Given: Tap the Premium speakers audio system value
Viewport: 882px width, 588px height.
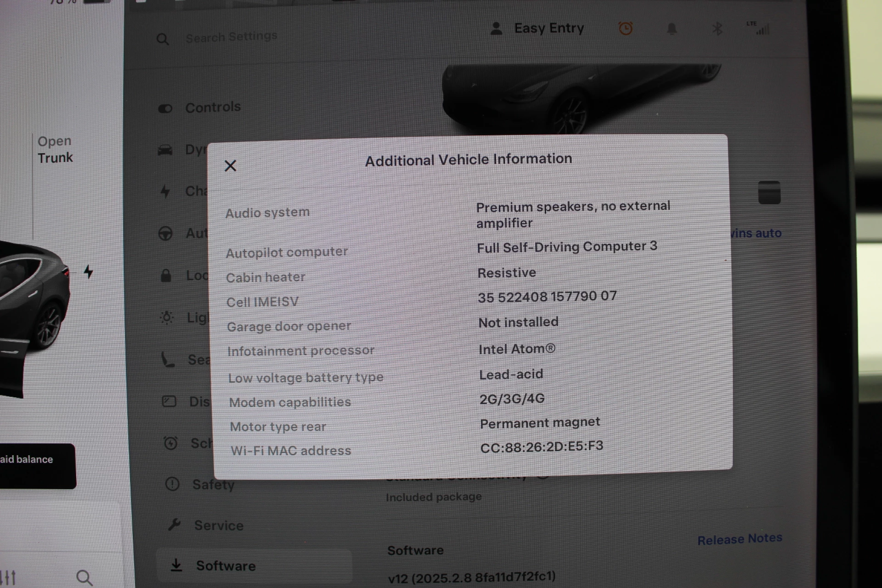Looking at the screenshot, I should (573, 215).
